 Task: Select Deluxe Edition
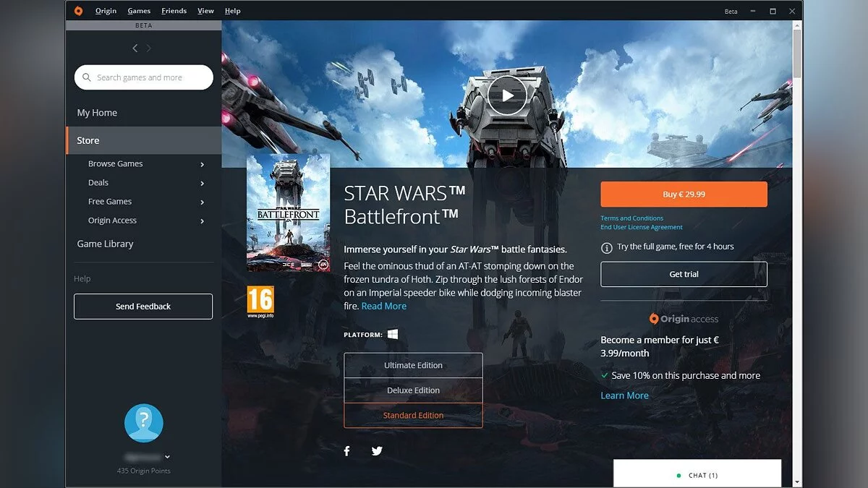click(x=413, y=390)
